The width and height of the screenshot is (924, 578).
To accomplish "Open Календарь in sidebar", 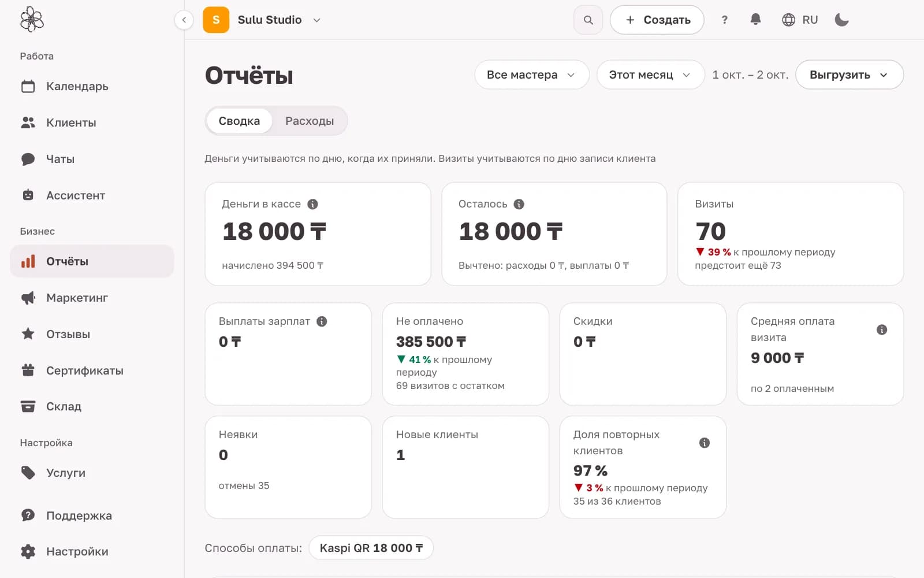I will click(x=92, y=86).
